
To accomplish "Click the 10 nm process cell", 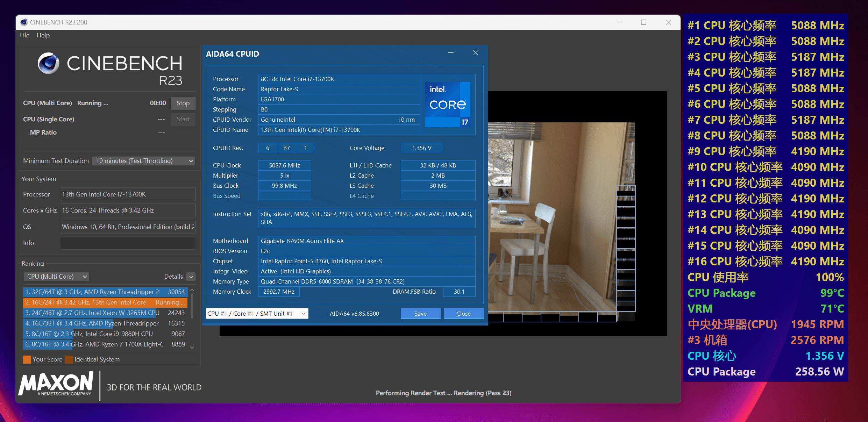I will pyautogui.click(x=406, y=120).
